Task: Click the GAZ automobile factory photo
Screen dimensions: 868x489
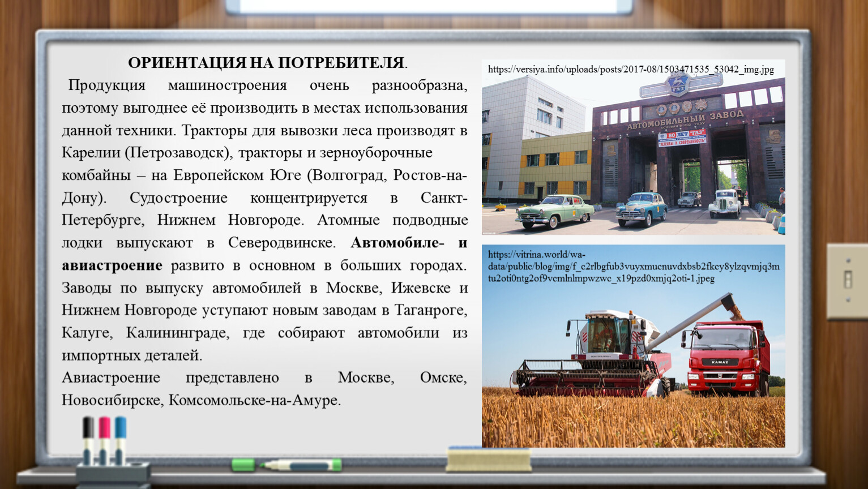Action: pos(634,147)
